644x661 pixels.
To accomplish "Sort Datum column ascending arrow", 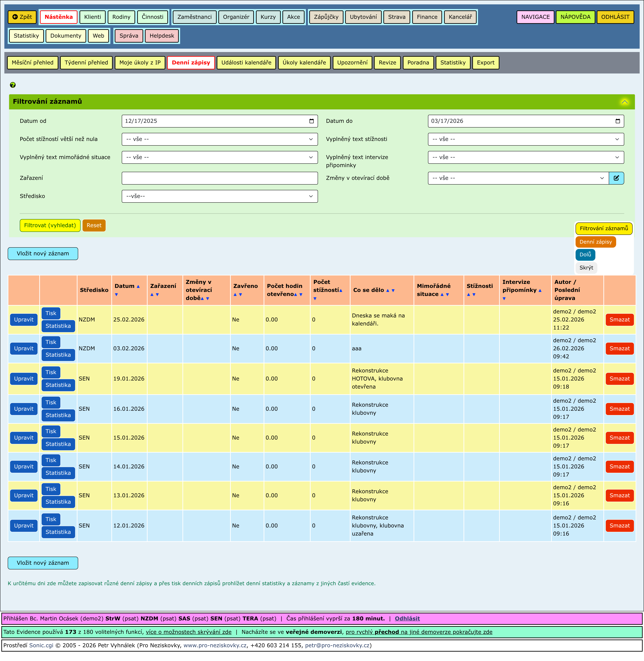I will [x=138, y=287].
